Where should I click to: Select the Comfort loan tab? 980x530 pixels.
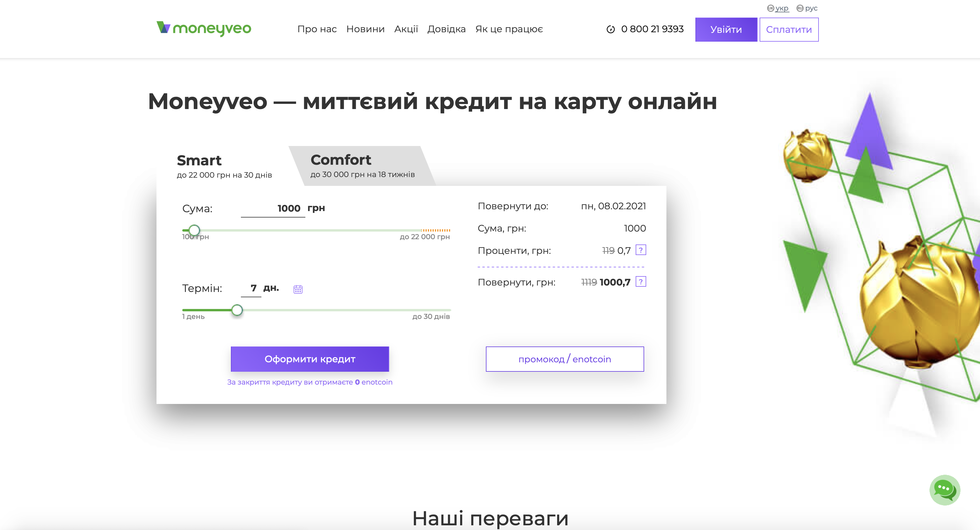pyautogui.click(x=362, y=166)
